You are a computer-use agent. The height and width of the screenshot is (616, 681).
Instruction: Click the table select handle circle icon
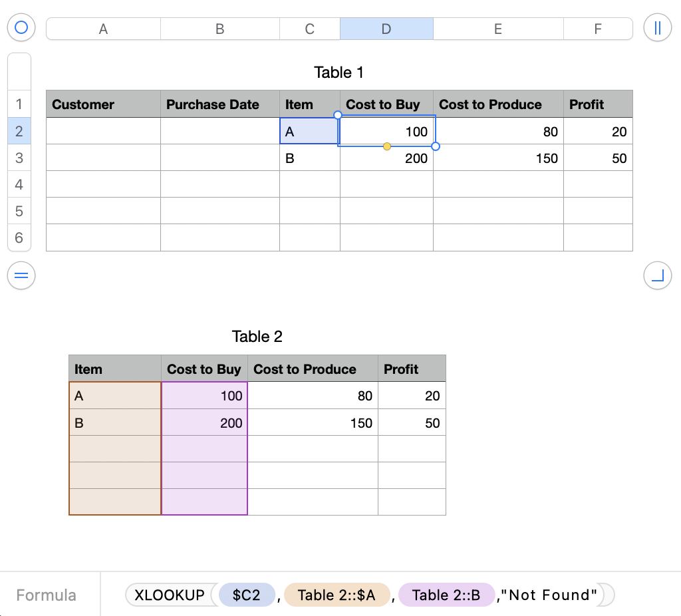click(21, 27)
